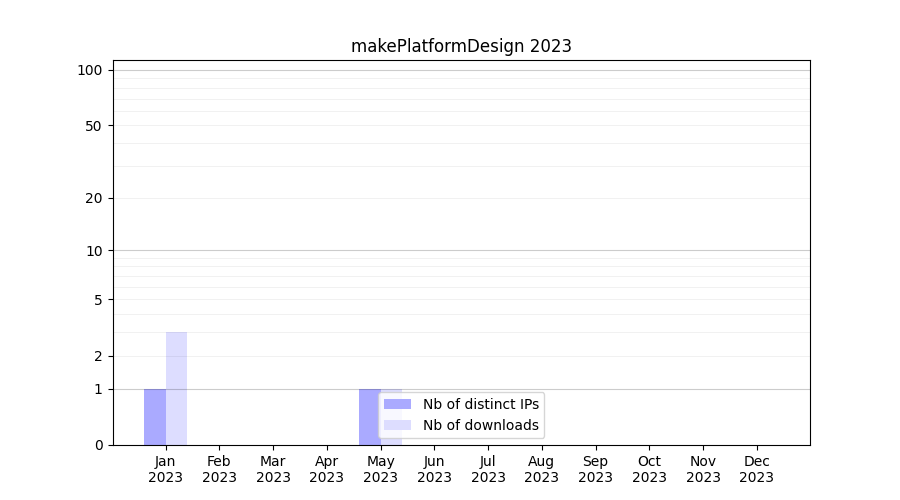
Task: Select the Apr 2023 x-axis label
Action: (x=327, y=469)
